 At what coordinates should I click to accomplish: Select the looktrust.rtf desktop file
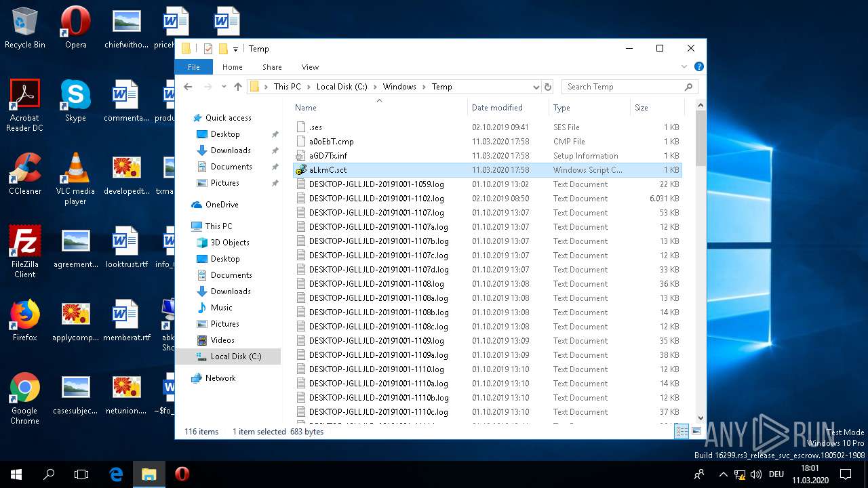[126, 247]
